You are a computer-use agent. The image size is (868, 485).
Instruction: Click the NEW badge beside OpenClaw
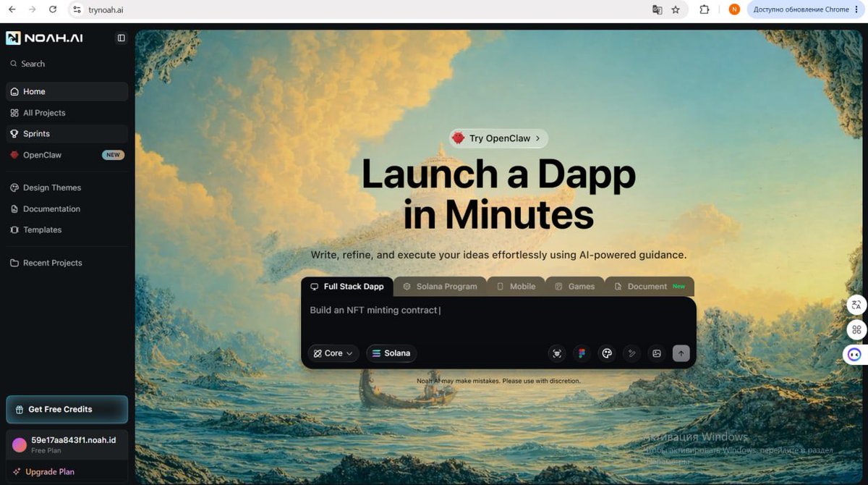pyautogui.click(x=113, y=155)
